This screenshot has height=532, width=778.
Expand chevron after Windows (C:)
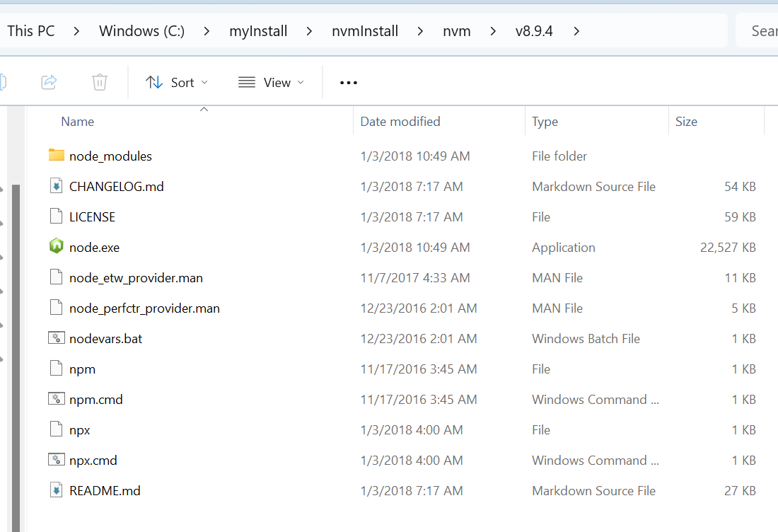pos(207,31)
